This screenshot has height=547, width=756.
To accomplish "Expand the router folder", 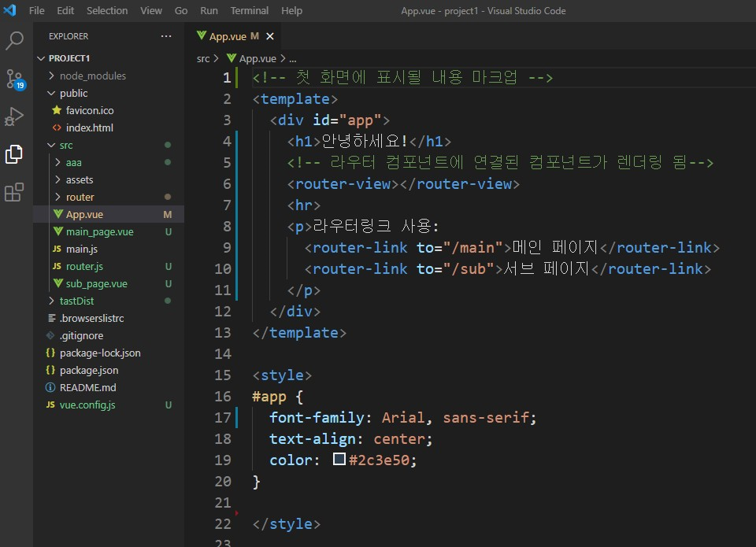I will tap(80, 197).
